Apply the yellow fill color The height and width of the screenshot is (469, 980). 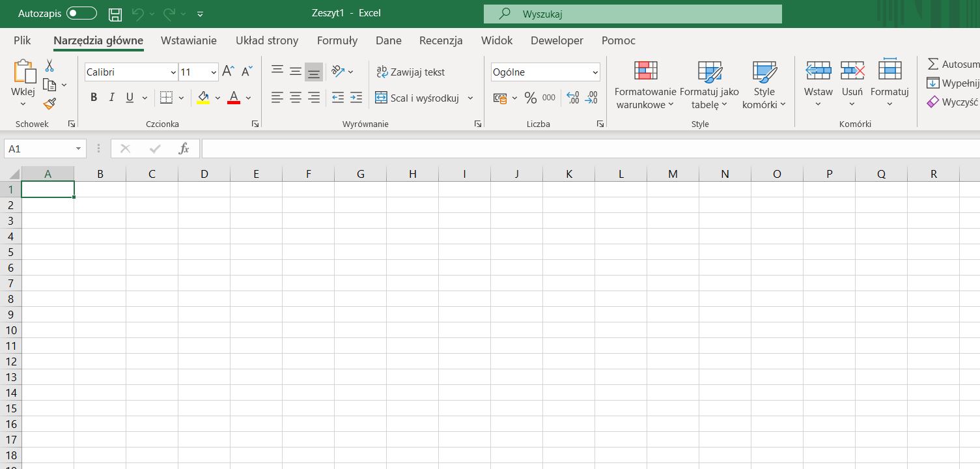point(203,98)
